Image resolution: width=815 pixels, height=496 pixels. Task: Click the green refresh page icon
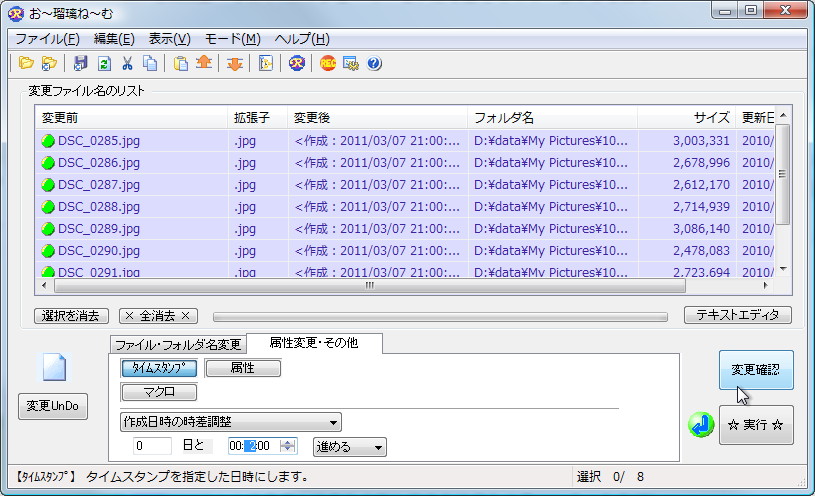point(104,63)
